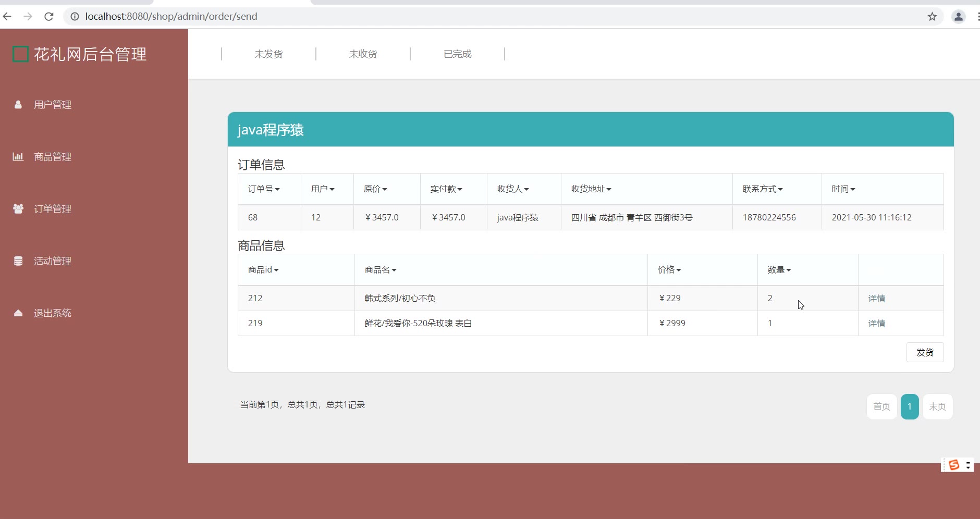Go to page 1 in pagination
Screen dimensions: 980x519
(910, 406)
